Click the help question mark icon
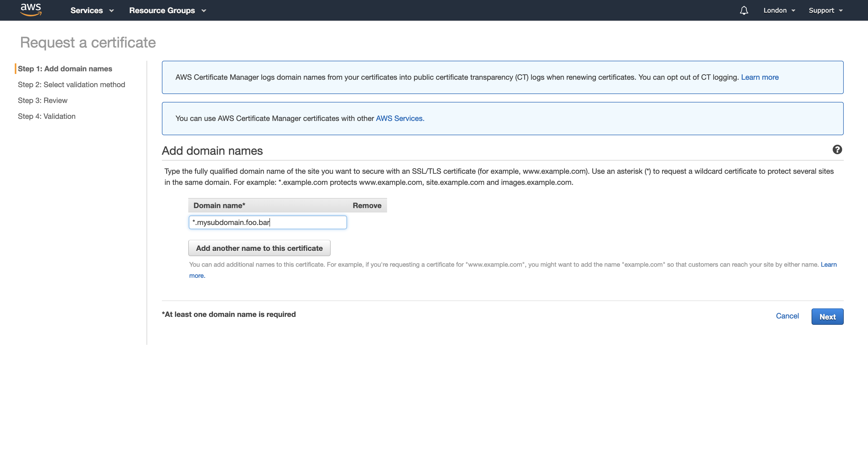Image resolution: width=868 pixels, height=451 pixels. tap(837, 149)
